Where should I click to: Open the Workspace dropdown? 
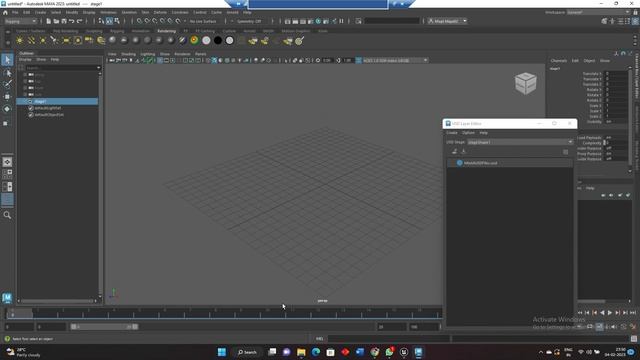[x=598, y=13]
